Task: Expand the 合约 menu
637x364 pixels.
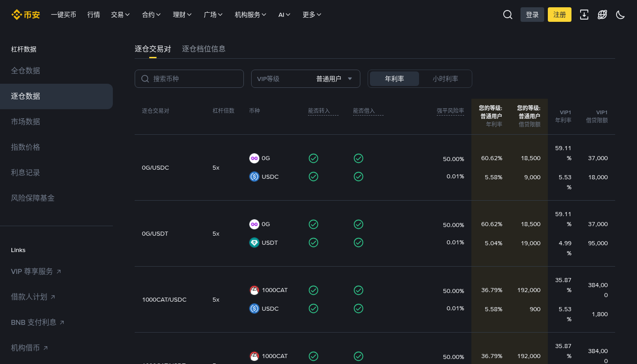Action: point(152,15)
